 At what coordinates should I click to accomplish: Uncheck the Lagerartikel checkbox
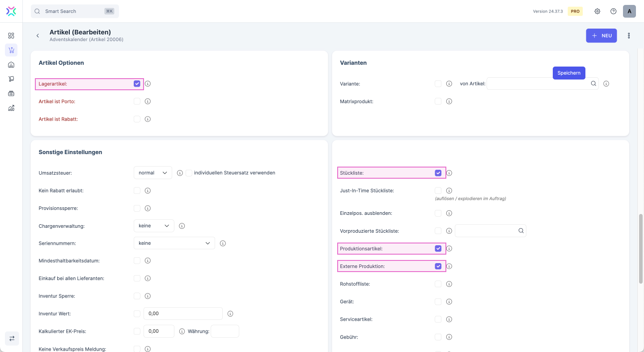coord(137,84)
